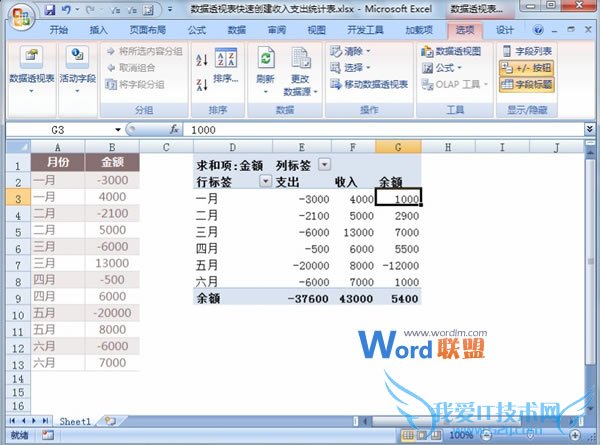Click the zoom slider handle
The height and width of the screenshot is (445, 600).
tap(530, 435)
